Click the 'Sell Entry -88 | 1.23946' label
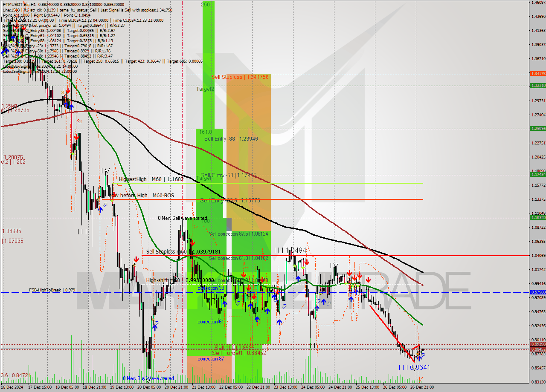Screen dimensions: 546x392 [231, 139]
